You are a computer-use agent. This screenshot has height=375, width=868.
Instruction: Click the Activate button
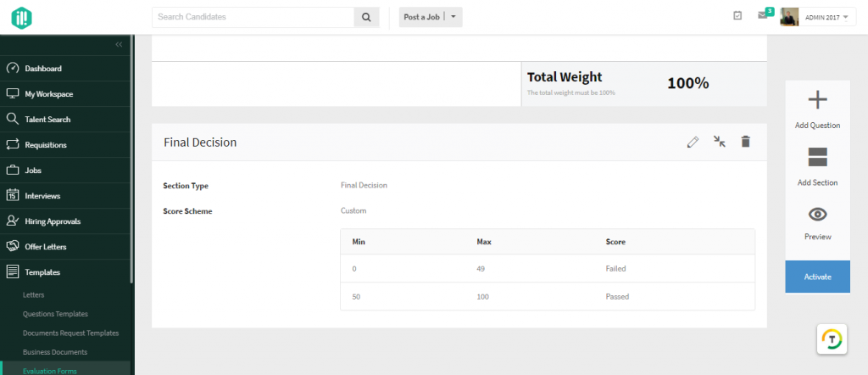click(x=818, y=277)
